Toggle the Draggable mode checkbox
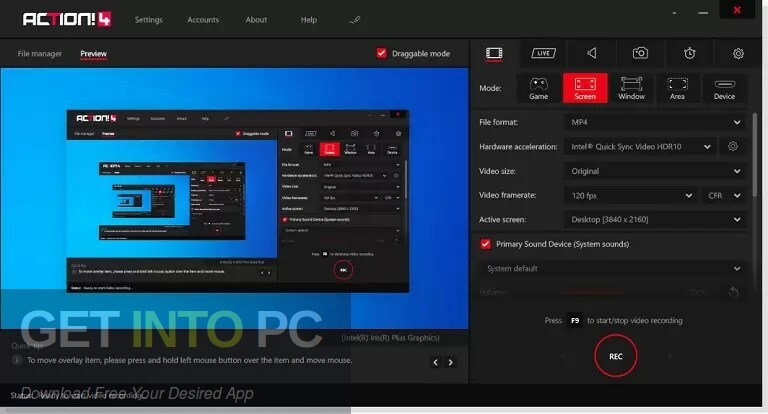The image size is (768, 414). [x=381, y=53]
